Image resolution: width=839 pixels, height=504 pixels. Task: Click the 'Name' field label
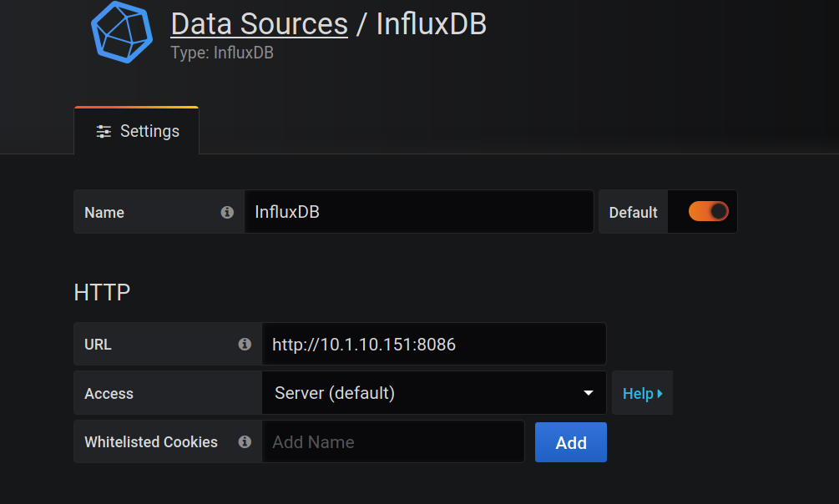click(x=104, y=213)
